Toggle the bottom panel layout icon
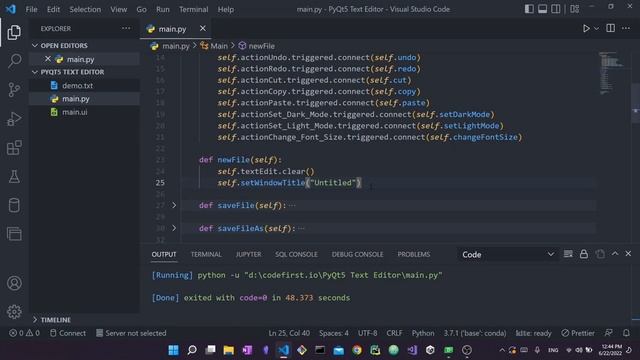640x360 pixels. tap(542, 9)
